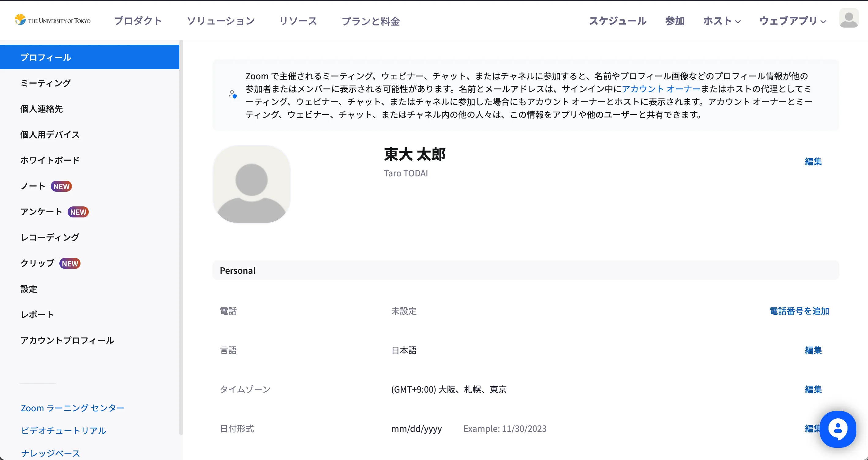Expand the ホスト dropdown menu
Screen dimensions: 868x460
[722, 21]
